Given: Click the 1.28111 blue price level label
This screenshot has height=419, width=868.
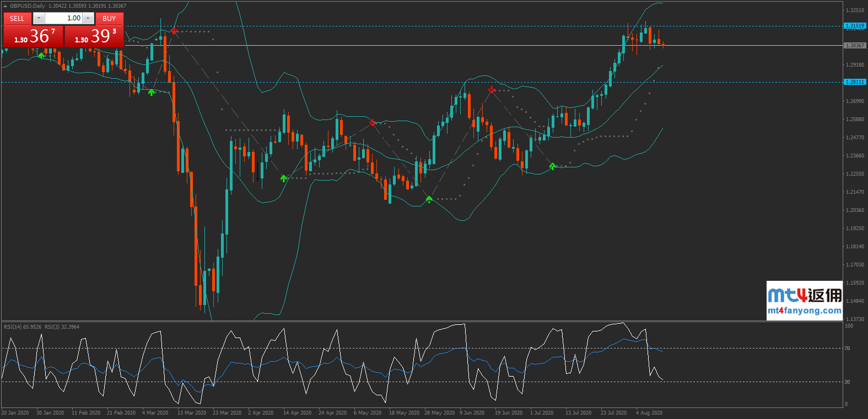Looking at the screenshot, I should click(855, 82).
